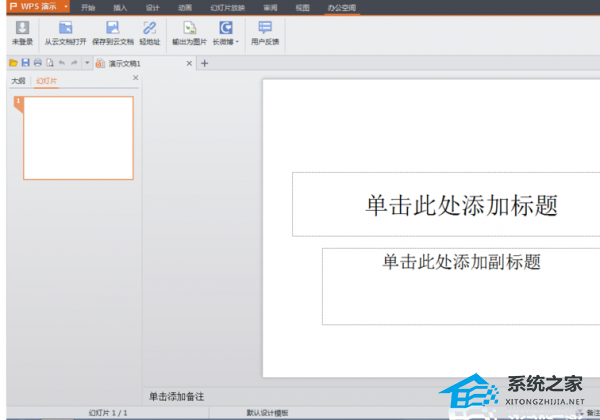Click the undo arrow in quick access toolbar
Image resolution: width=600 pixels, height=420 pixels.
(x=62, y=63)
